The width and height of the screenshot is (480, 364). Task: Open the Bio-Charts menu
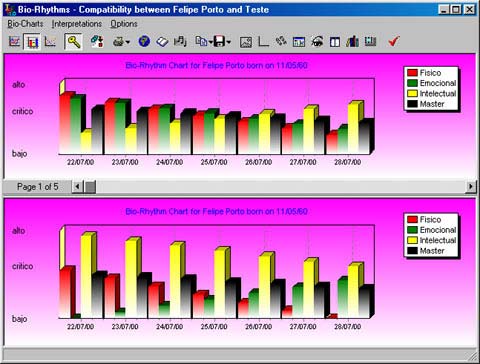[x=25, y=24]
